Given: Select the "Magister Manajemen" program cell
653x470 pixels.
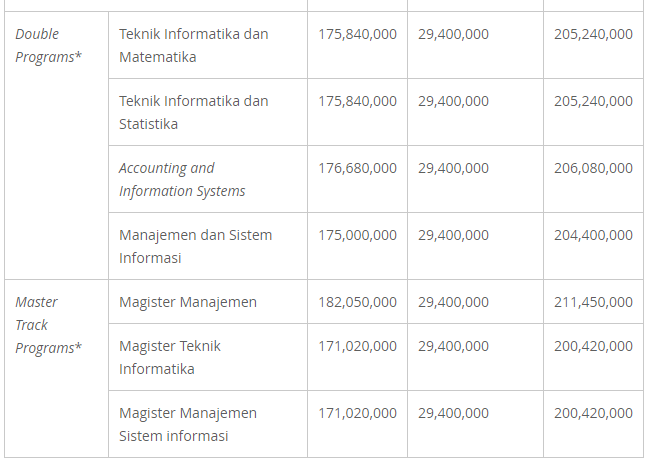Looking at the screenshot, I should coord(188,302).
